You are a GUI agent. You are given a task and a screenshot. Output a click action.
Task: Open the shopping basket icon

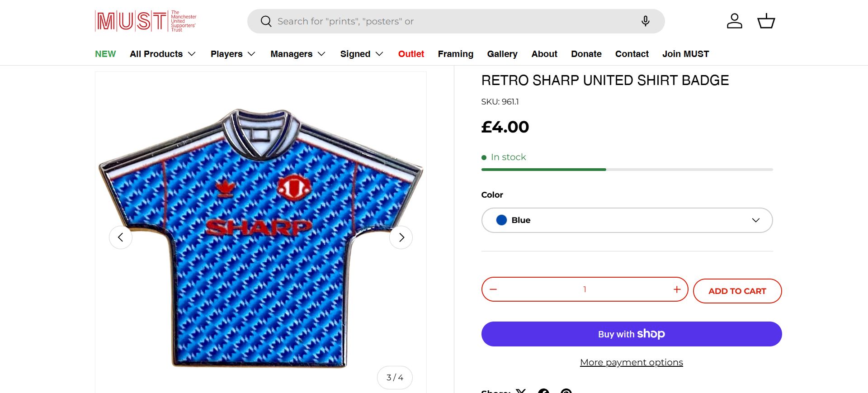pyautogui.click(x=766, y=21)
